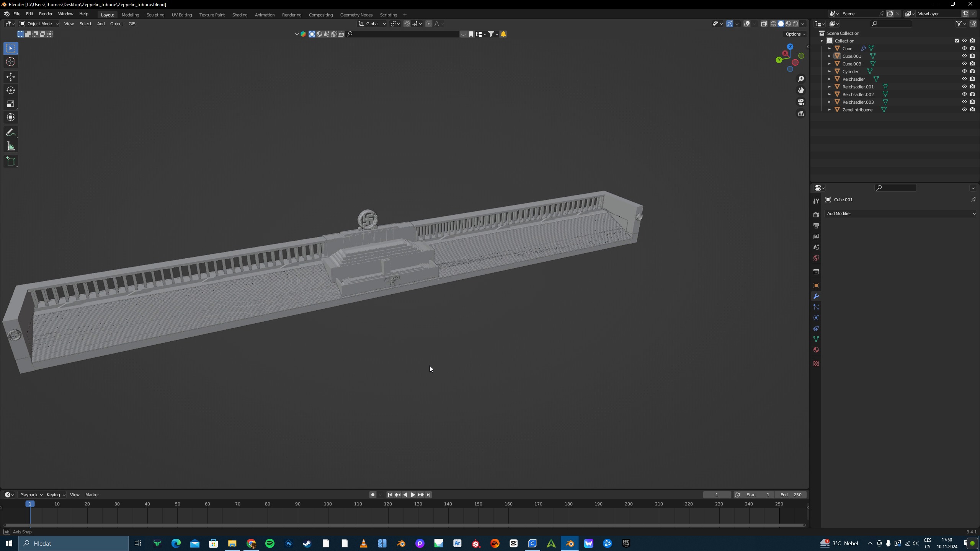This screenshot has width=980, height=551.
Task: Switch to the Geometry Nodes workspace tab
Action: pyautogui.click(x=356, y=15)
